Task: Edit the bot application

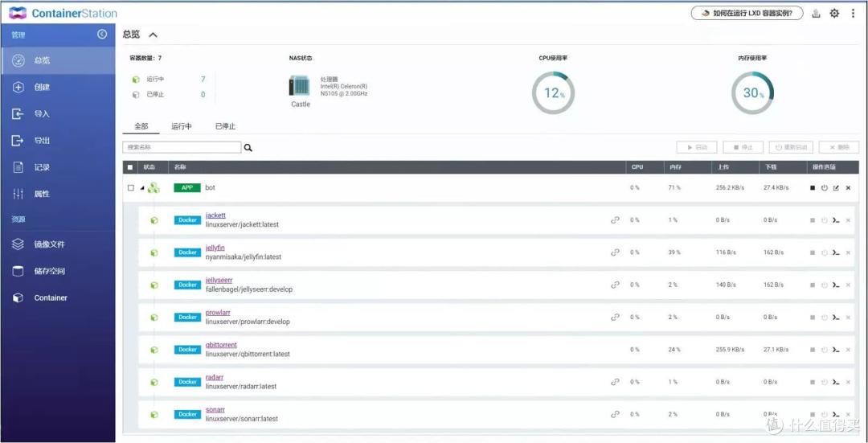Action: tap(836, 187)
